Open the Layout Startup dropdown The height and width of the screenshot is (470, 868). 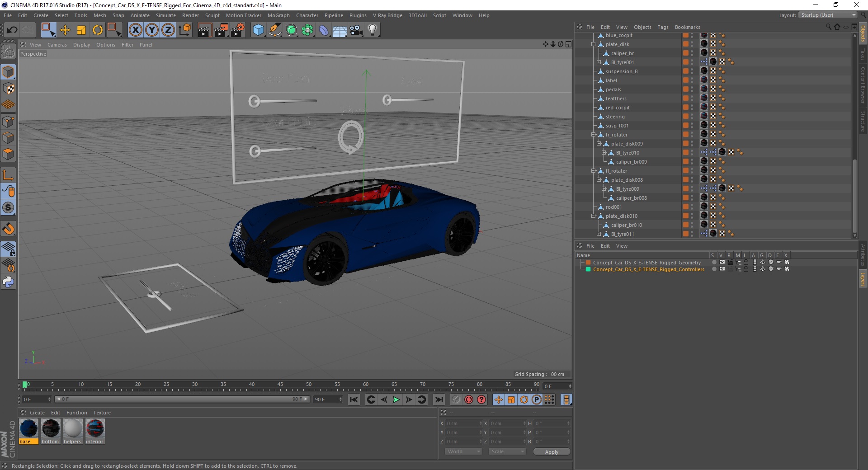pos(828,15)
